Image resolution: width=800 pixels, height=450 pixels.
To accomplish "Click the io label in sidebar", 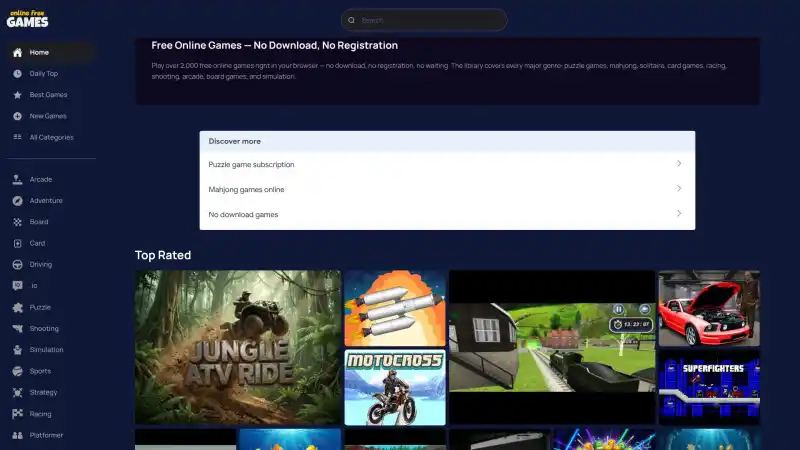I will coord(34,286).
